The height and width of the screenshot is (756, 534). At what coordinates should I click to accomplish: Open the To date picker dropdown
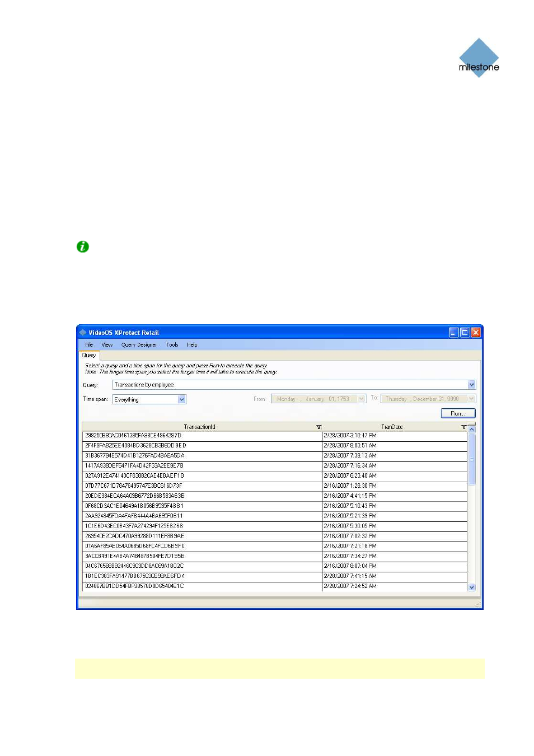[x=471, y=399]
